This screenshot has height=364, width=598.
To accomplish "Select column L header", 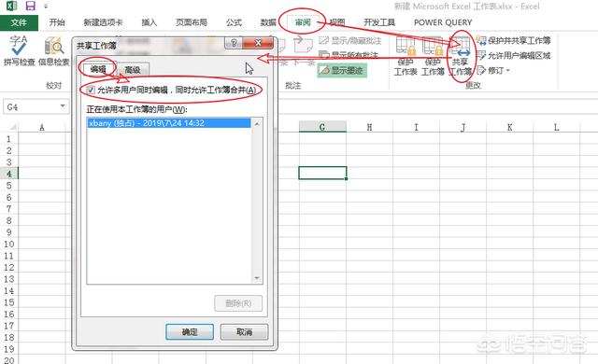I will pyautogui.click(x=557, y=127).
